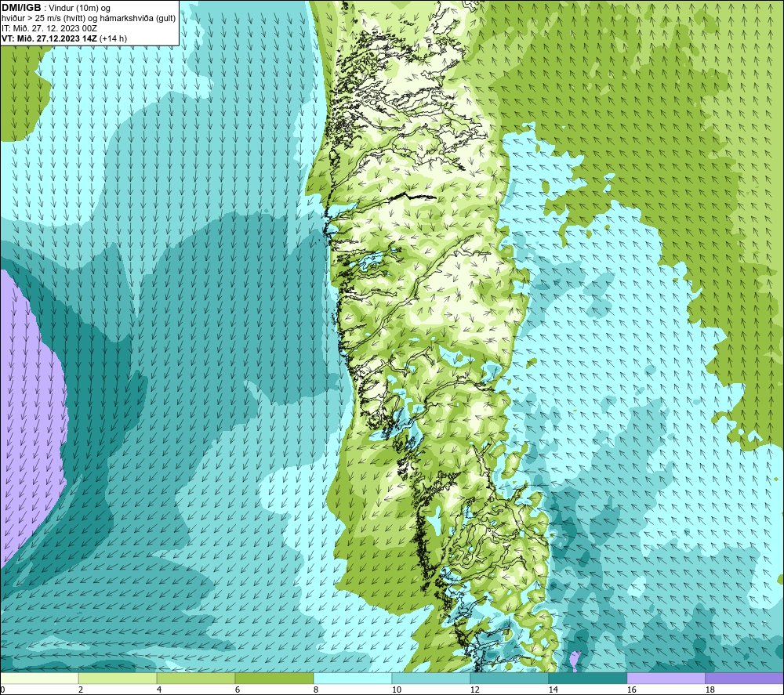Click the legend scale label "18"
Image resolution: width=784 pixels, height=695 pixels.
coord(710,690)
